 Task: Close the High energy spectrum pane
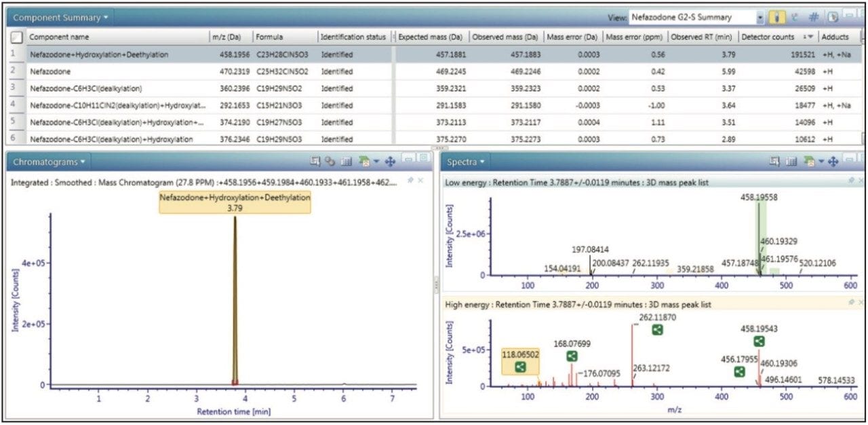tap(860, 303)
